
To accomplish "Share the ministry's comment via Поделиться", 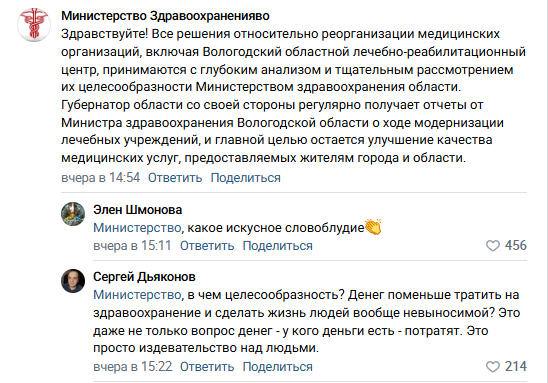I will 246,178.
